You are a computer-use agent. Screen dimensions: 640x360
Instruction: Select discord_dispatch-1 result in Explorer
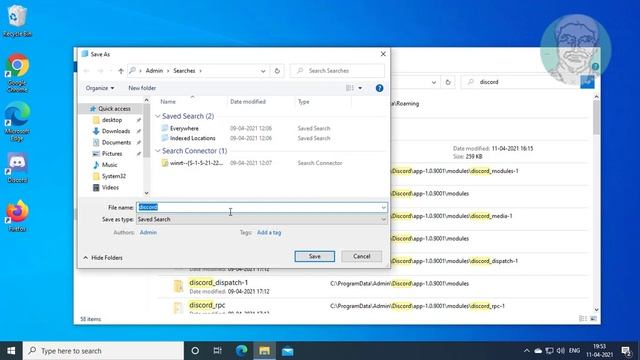(218, 282)
